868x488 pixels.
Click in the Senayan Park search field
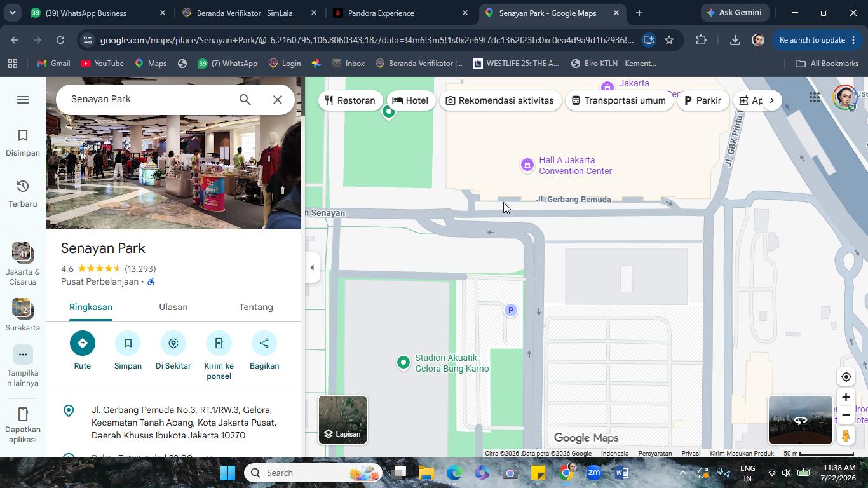(x=150, y=99)
